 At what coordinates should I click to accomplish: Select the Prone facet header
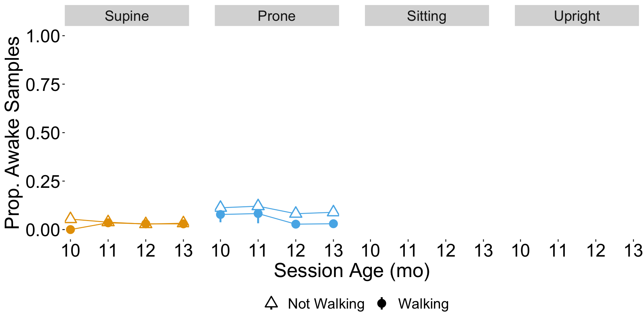coord(277,16)
